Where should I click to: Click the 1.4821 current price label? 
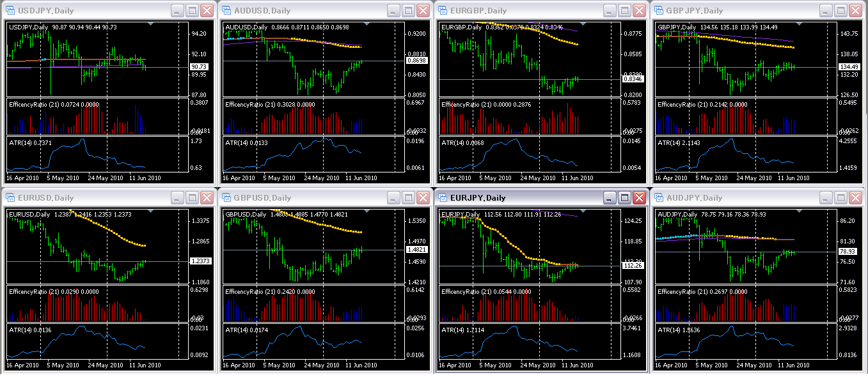point(416,250)
